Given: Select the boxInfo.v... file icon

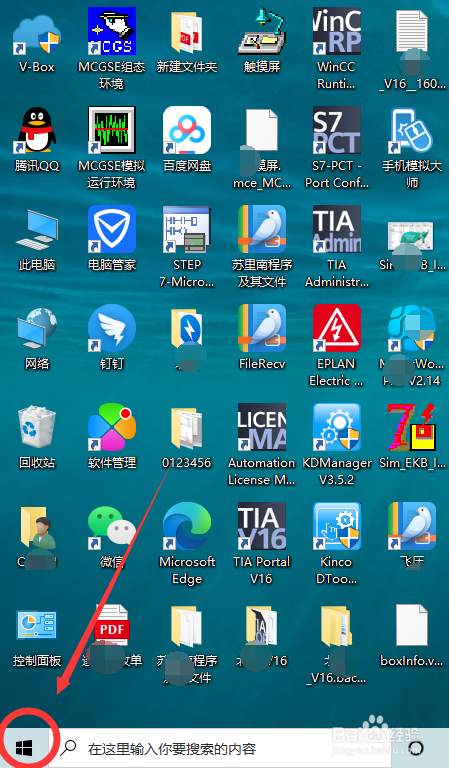Looking at the screenshot, I should [x=412, y=625].
